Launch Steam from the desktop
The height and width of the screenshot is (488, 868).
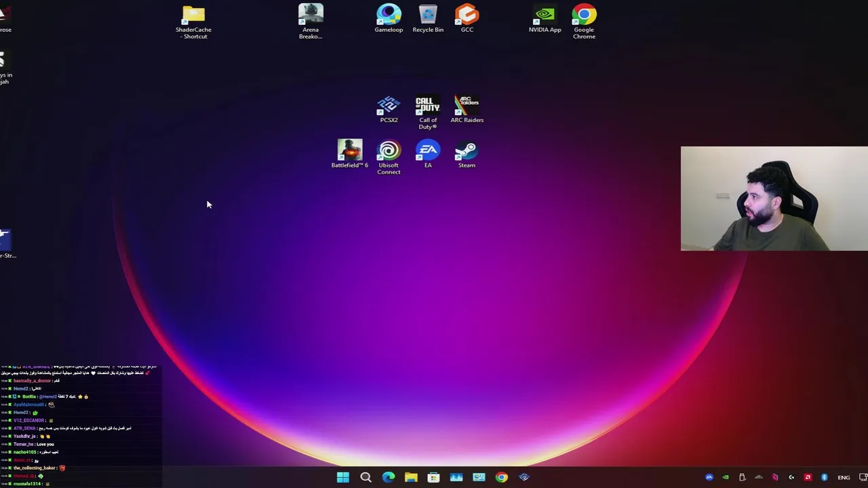(467, 154)
